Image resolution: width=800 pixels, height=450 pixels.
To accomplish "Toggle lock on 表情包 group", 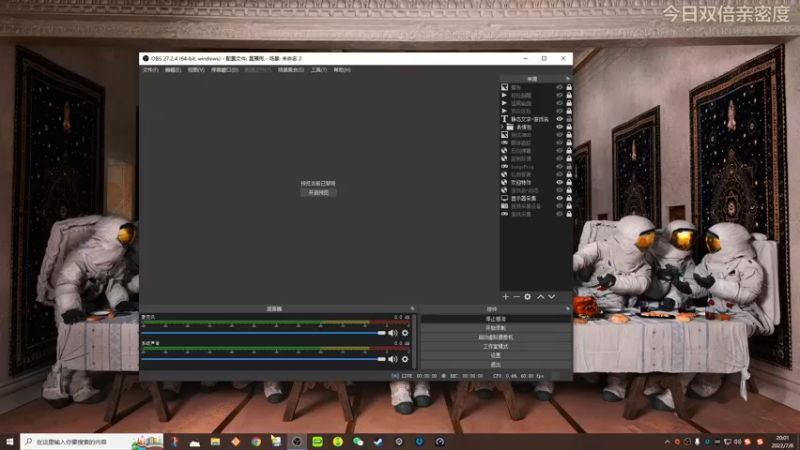I will tap(569, 127).
